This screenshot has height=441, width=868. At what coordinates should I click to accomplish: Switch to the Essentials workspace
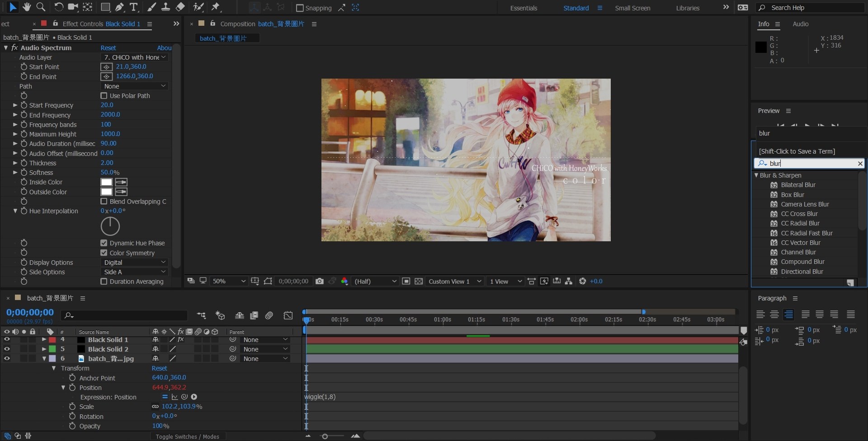523,8
